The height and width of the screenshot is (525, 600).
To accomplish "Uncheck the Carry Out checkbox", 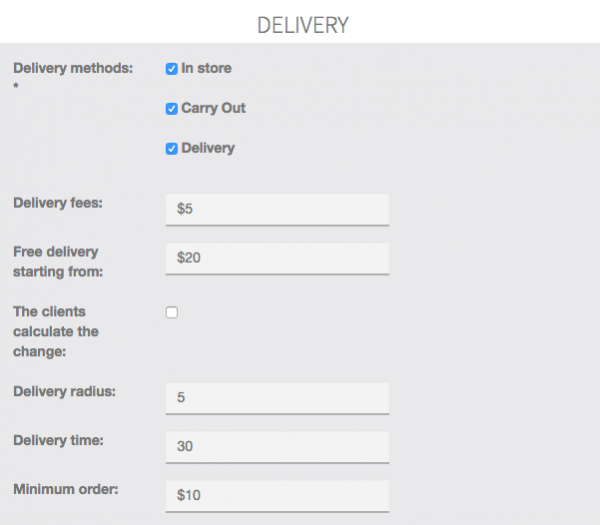I will pos(171,108).
